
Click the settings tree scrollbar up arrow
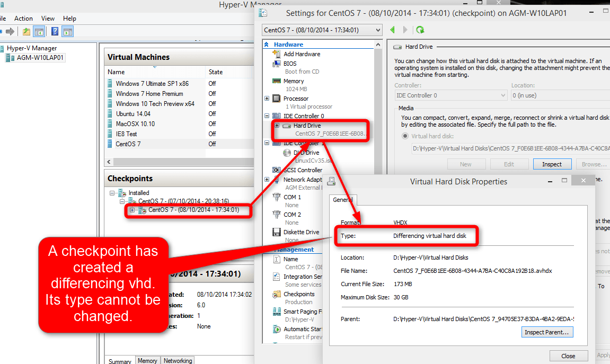coord(378,45)
